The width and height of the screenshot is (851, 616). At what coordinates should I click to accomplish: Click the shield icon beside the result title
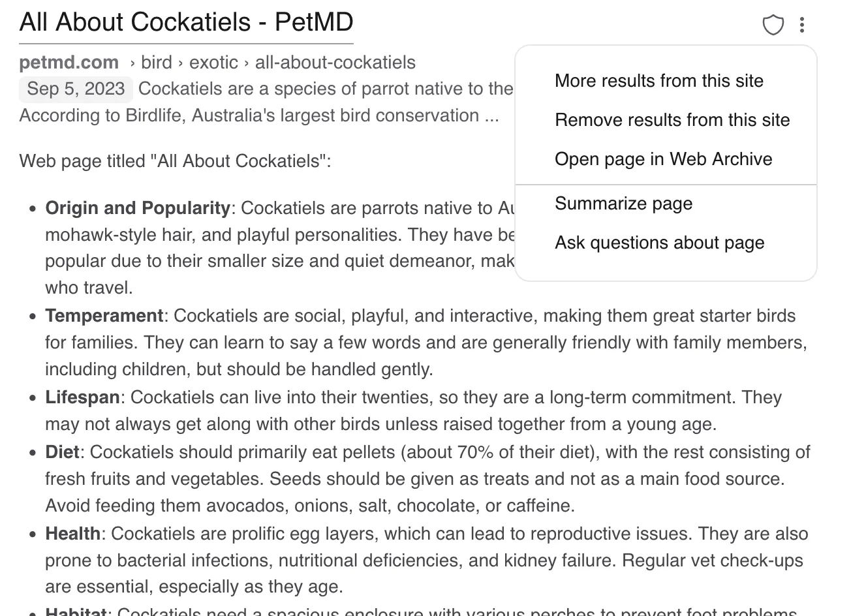coord(773,25)
